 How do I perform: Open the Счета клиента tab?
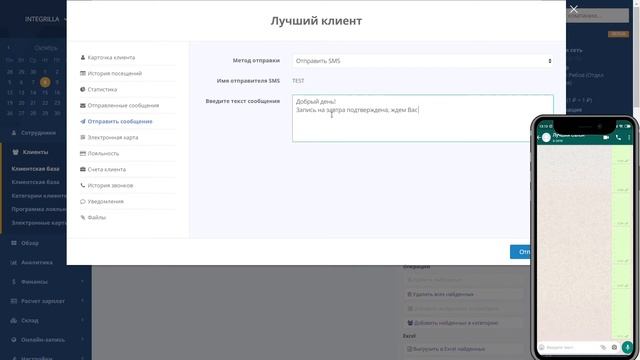(x=107, y=169)
